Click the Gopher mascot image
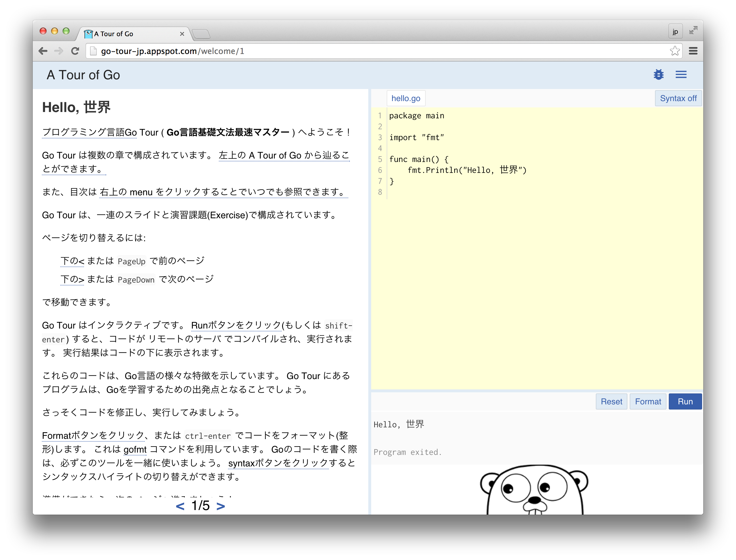This screenshot has width=736, height=560. [x=534, y=489]
